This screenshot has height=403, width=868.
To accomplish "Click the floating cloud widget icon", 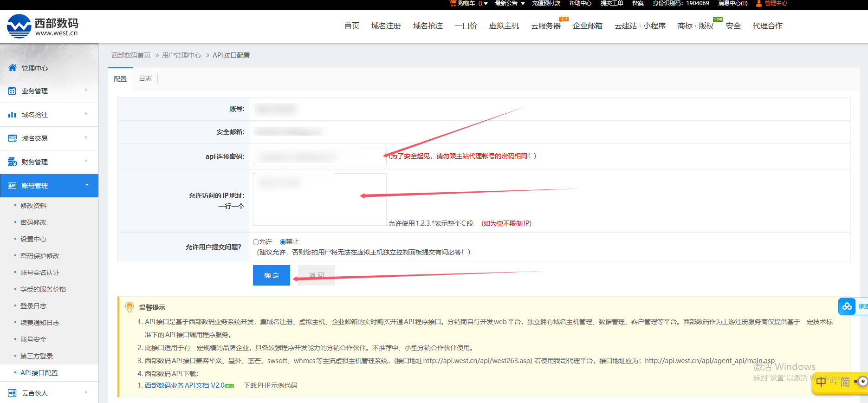I will (847, 306).
